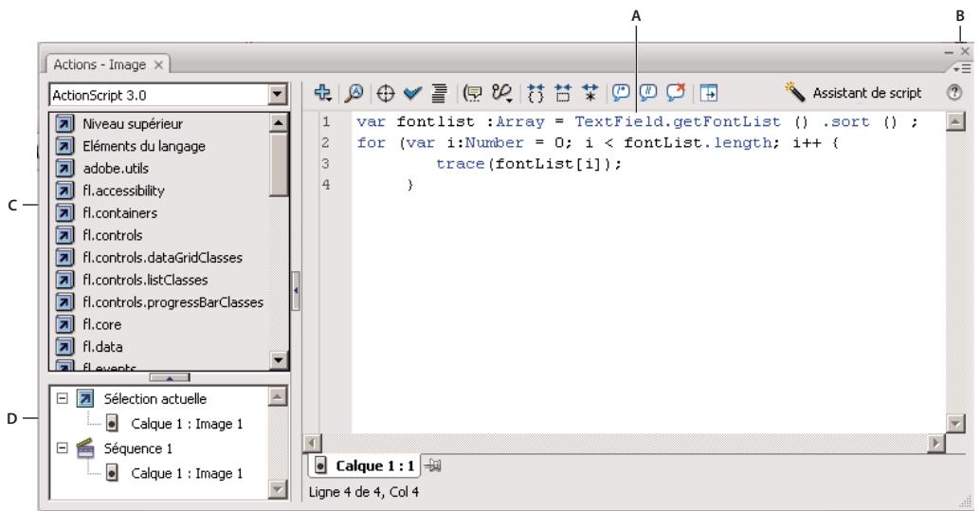Select fl.controls package entry
The height and width of the screenshot is (511, 980).
(x=113, y=235)
